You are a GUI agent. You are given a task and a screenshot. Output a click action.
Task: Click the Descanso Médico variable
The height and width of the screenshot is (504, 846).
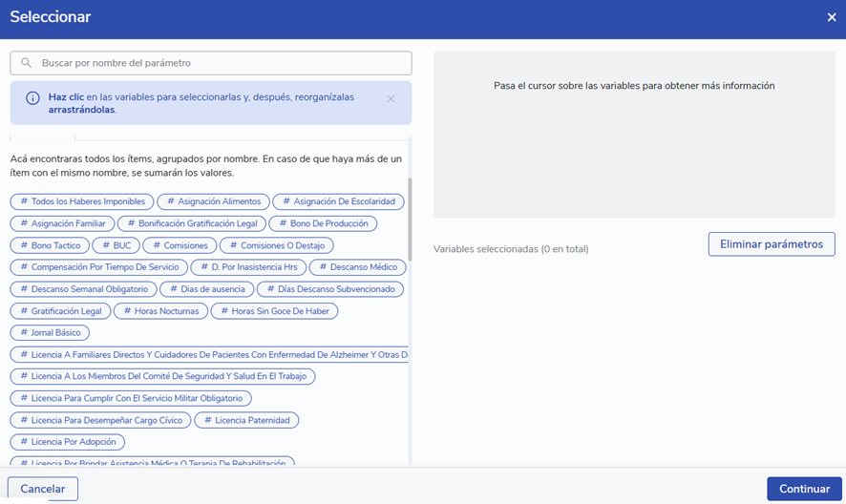coord(357,267)
